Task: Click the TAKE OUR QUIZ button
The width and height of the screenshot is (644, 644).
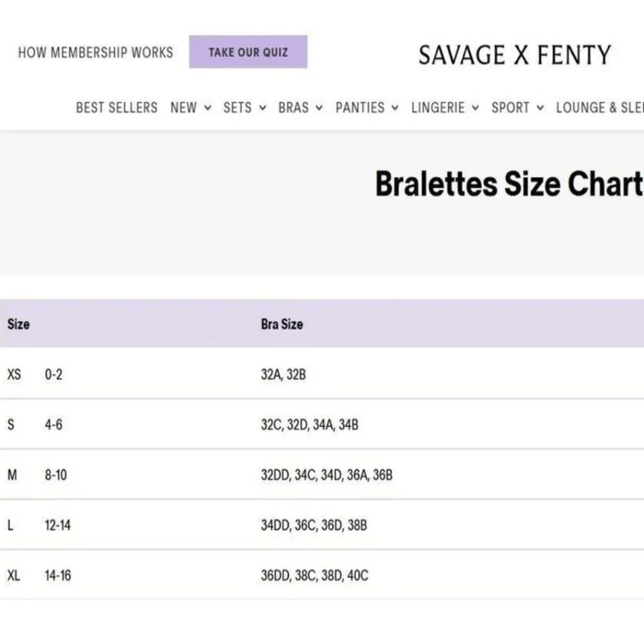Action: coord(248,52)
